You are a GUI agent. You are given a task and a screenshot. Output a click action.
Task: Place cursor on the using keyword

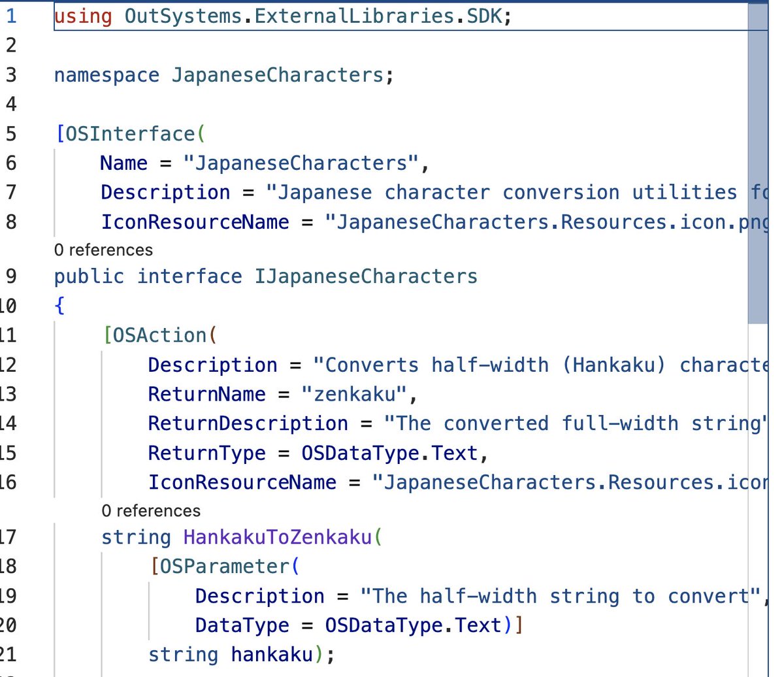[x=82, y=16]
